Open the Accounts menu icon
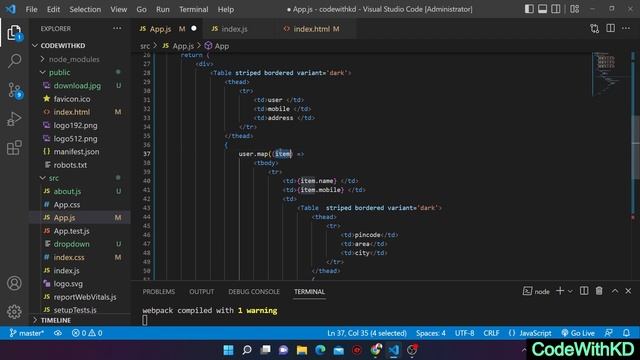The image size is (640, 360). click(x=14, y=283)
